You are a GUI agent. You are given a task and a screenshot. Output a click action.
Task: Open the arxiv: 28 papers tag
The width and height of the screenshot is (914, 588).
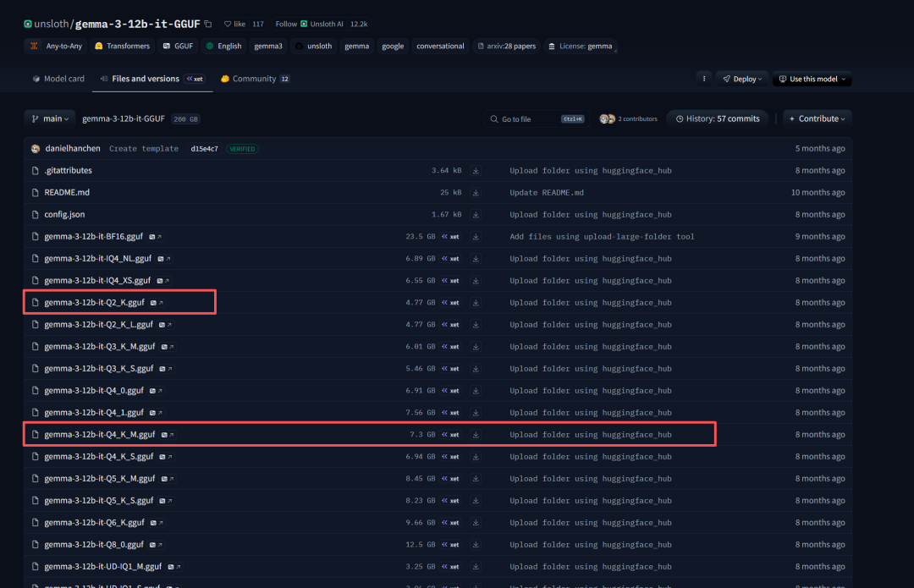point(507,46)
